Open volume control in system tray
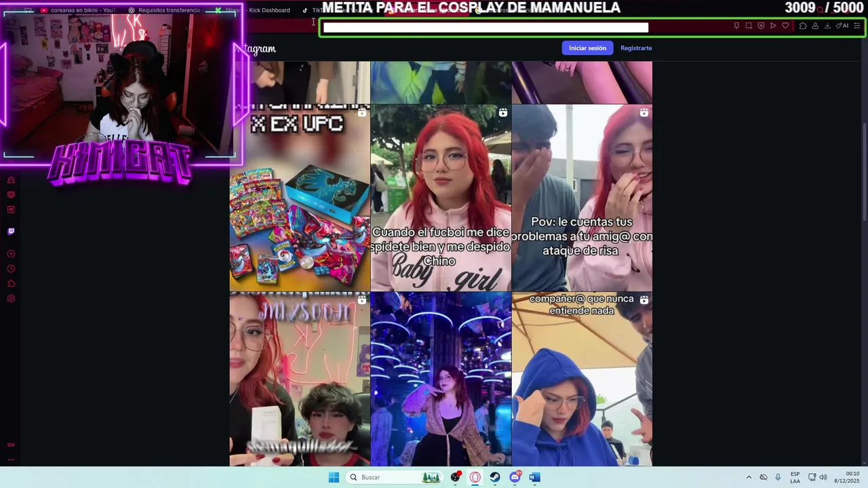The width and height of the screenshot is (868, 488). pos(823,477)
